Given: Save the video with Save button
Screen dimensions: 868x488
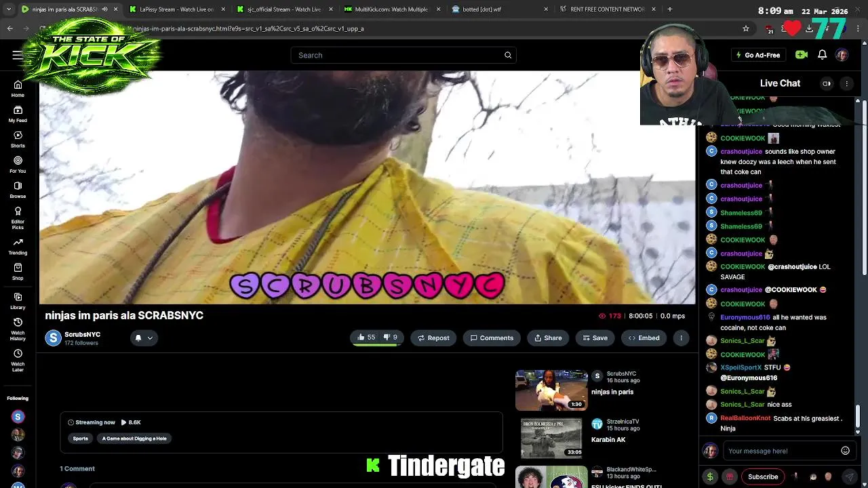Looking at the screenshot, I should pos(595,338).
